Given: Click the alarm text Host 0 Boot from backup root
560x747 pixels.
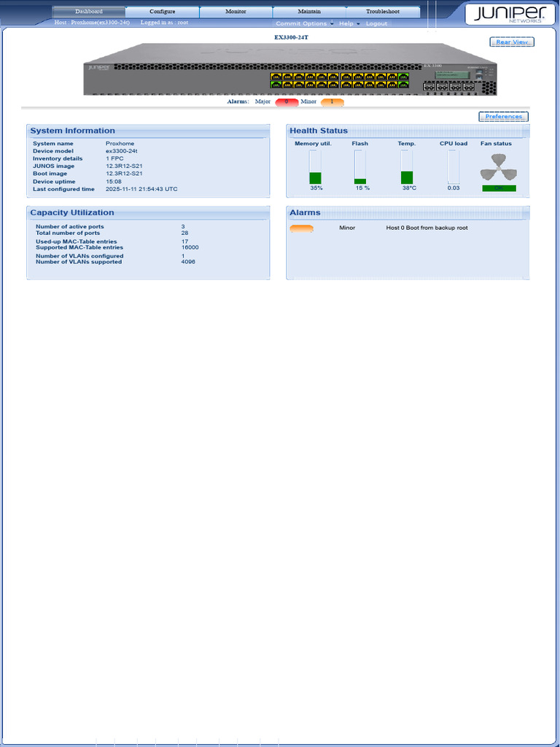Looking at the screenshot, I should (427, 228).
